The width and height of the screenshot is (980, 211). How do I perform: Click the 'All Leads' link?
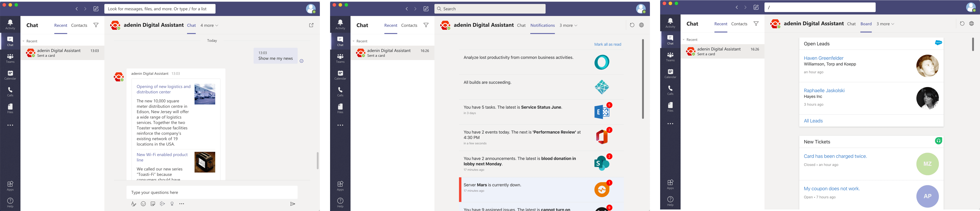[813, 121]
